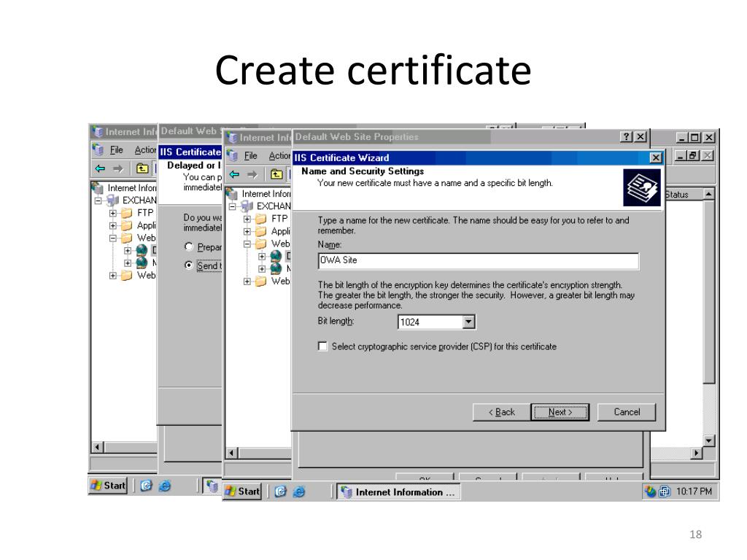Click the 10:17 PM clock in the system tray
This screenshot has height=560, width=747.
(694, 491)
